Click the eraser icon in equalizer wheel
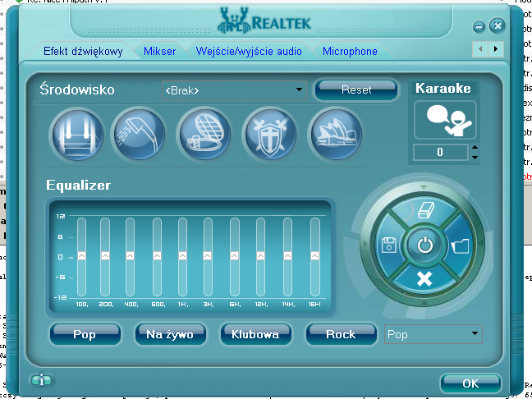This screenshot has height=399, width=532. click(424, 211)
